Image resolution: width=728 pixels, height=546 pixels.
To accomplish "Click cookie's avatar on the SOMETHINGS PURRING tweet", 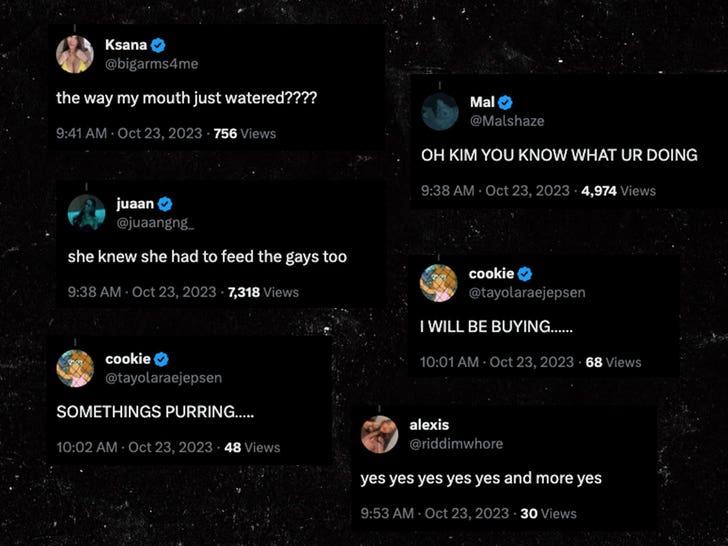I will click(x=75, y=368).
